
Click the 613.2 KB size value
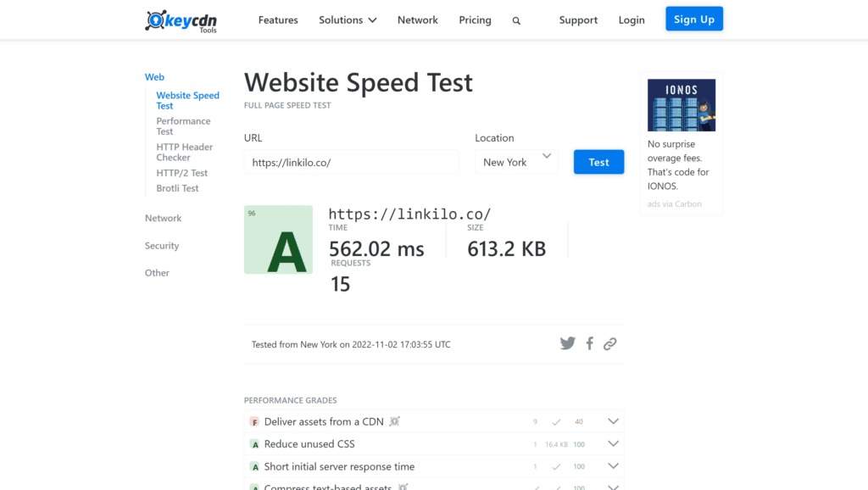[507, 249]
